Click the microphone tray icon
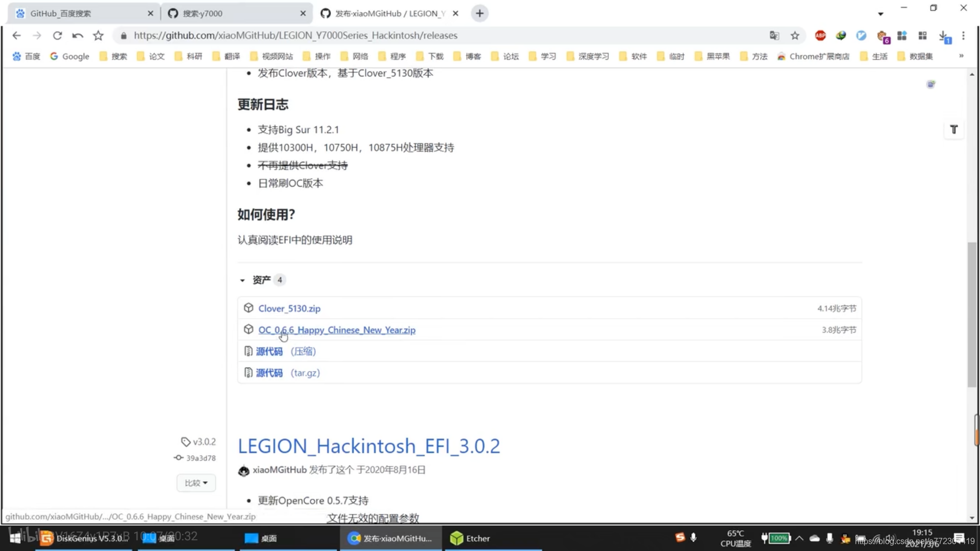980x551 pixels. click(x=693, y=537)
